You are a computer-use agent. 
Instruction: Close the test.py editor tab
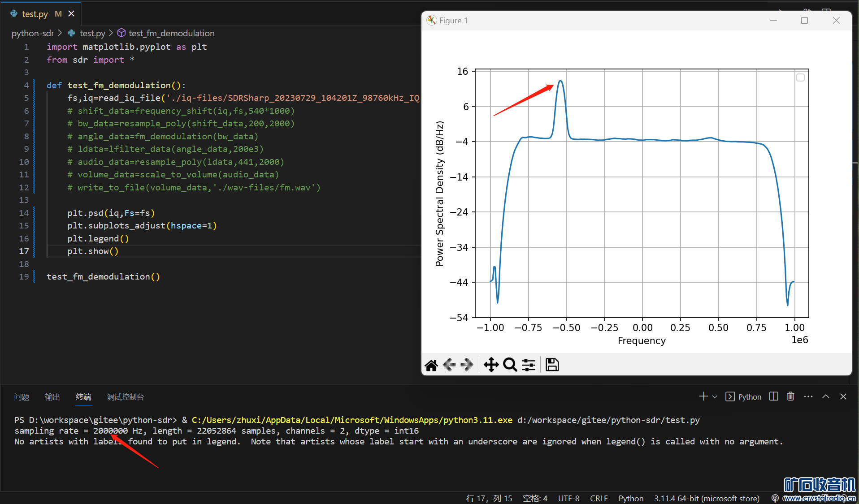(x=71, y=14)
